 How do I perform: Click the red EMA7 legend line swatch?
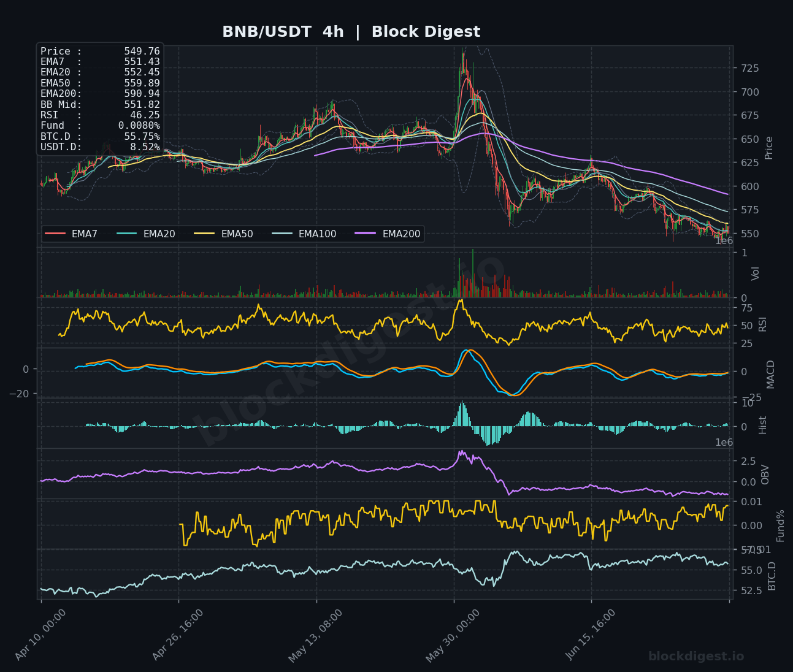pos(55,234)
